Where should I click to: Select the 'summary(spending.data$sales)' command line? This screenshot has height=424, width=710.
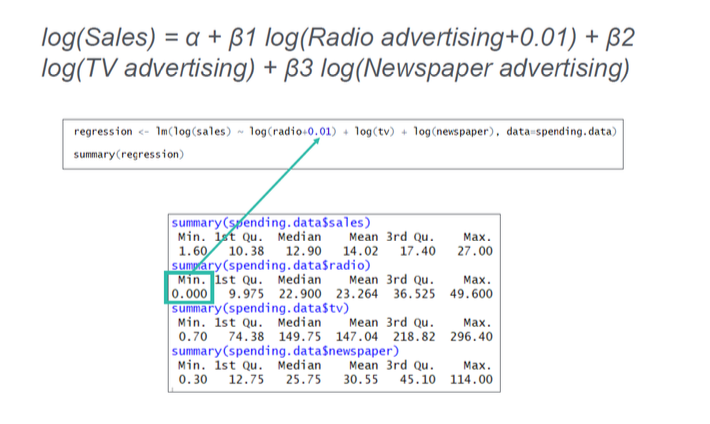[x=271, y=222]
